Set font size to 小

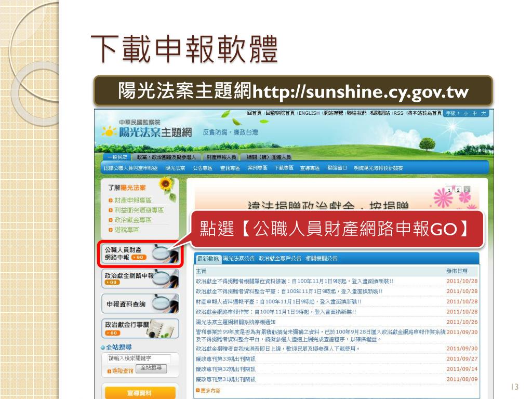click(x=466, y=113)
